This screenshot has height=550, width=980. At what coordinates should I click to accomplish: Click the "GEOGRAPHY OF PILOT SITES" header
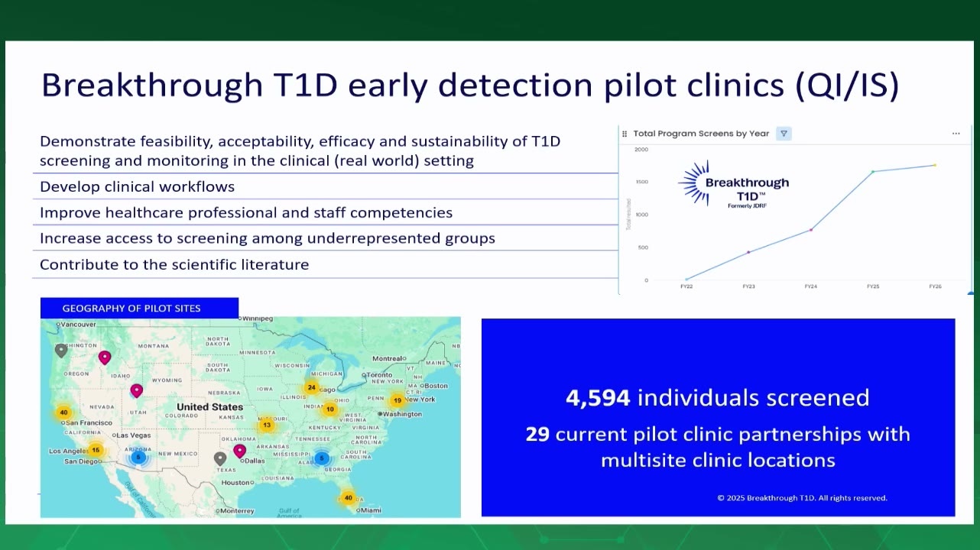(x=131, y=309)
